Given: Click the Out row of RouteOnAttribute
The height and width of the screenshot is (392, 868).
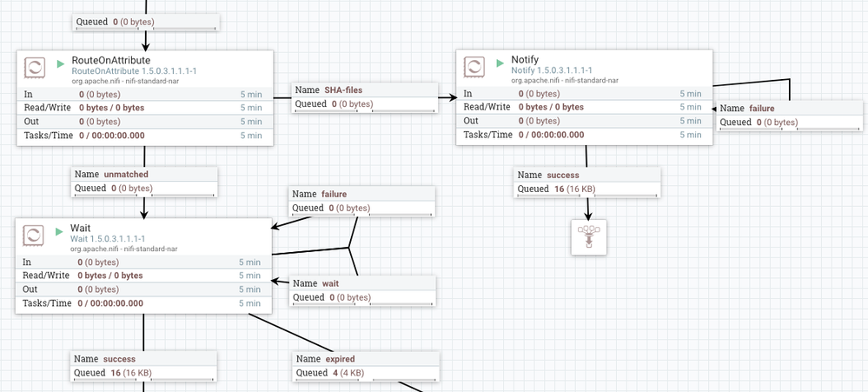Looking at the screenshot, I should point(145,122).
